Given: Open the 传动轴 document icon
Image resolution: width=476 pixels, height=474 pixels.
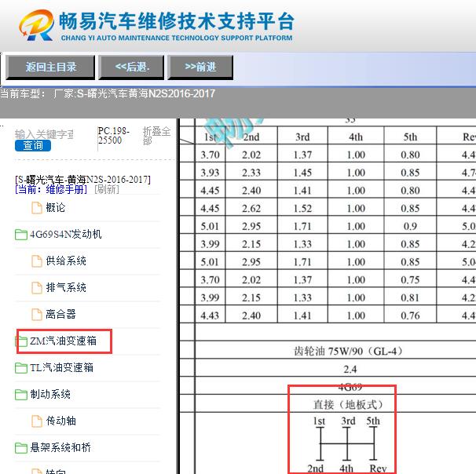Looking at the screenshot, I should tap(37, 421).
